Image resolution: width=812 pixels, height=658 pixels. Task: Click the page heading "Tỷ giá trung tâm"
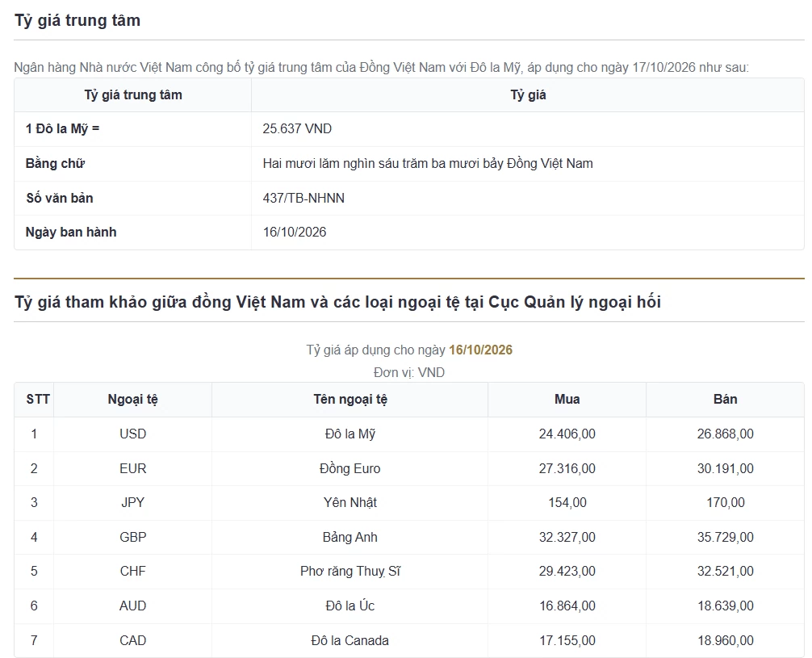coord(77,20)
